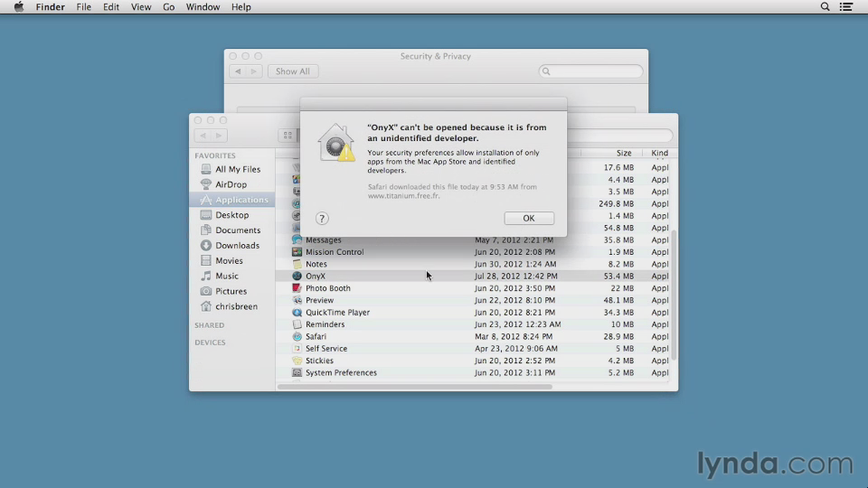Open the Help menu
This screenshot has width=868, height=488.
click(241, 6)
